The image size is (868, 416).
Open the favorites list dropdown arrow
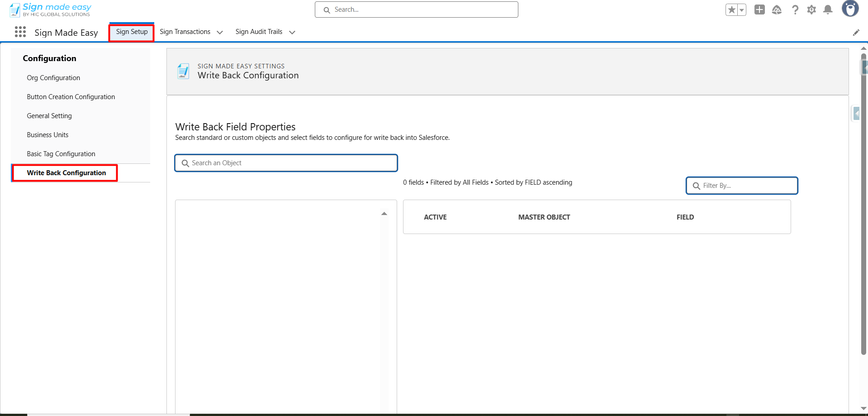click(x=742, y=10)
